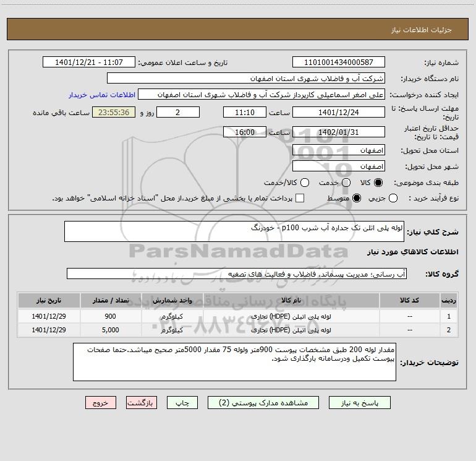The height and width of the screenshot is (461, 476).
Task: Click the 16:00 time field
Action: point(245,132)
